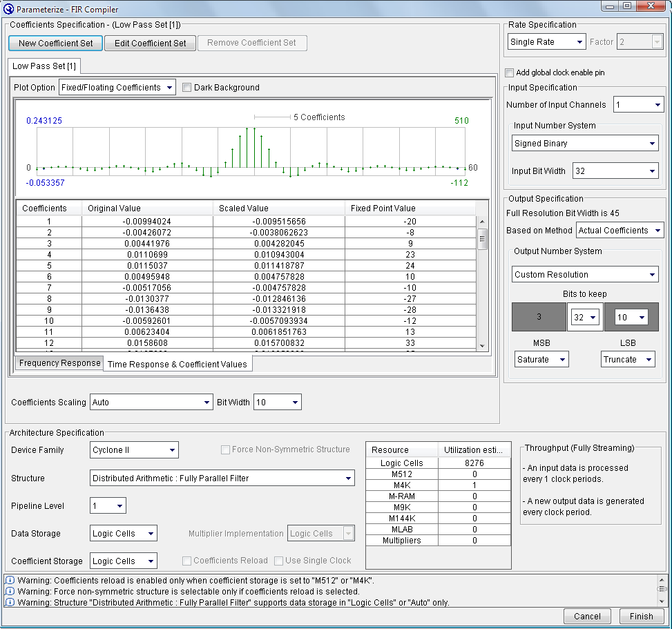Switch to the Frequency Response tab
Viewport: 672px width, 629px height.
tap(59, 363)
